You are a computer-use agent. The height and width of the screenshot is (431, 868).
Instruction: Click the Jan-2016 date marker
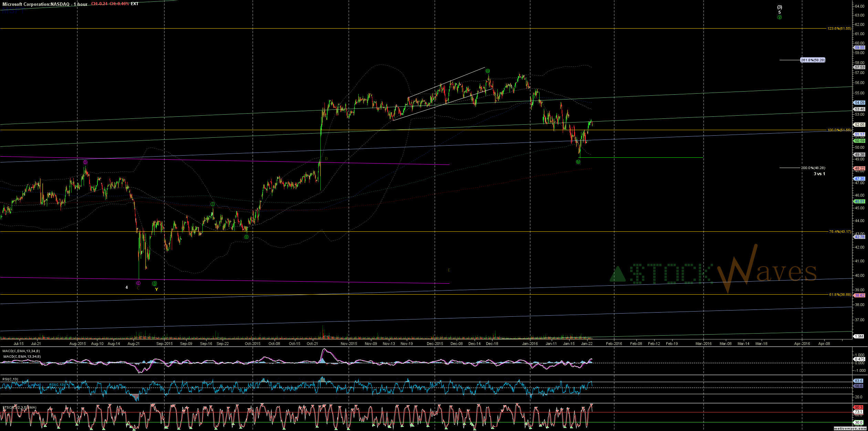click(530, 344)
